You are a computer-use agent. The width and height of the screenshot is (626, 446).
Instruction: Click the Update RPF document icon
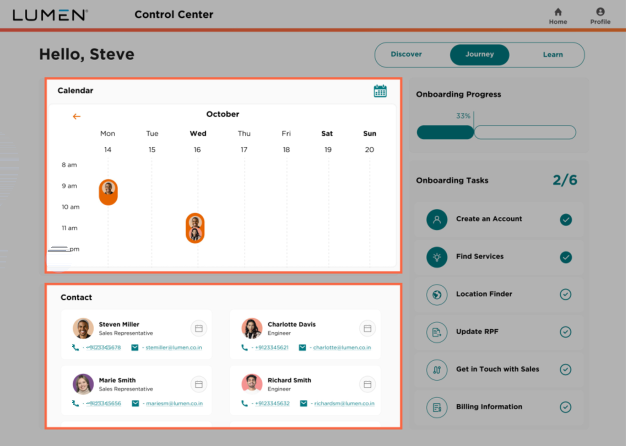(x=437, y=332)
